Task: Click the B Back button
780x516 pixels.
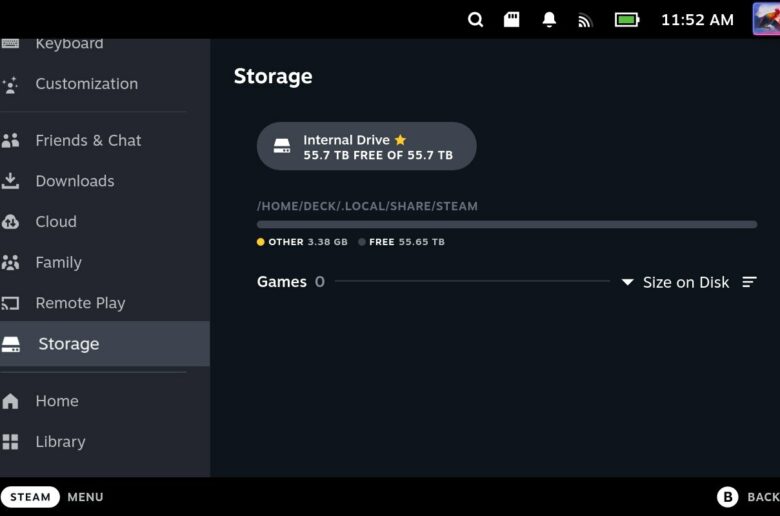Action: (x=748, y=497)
